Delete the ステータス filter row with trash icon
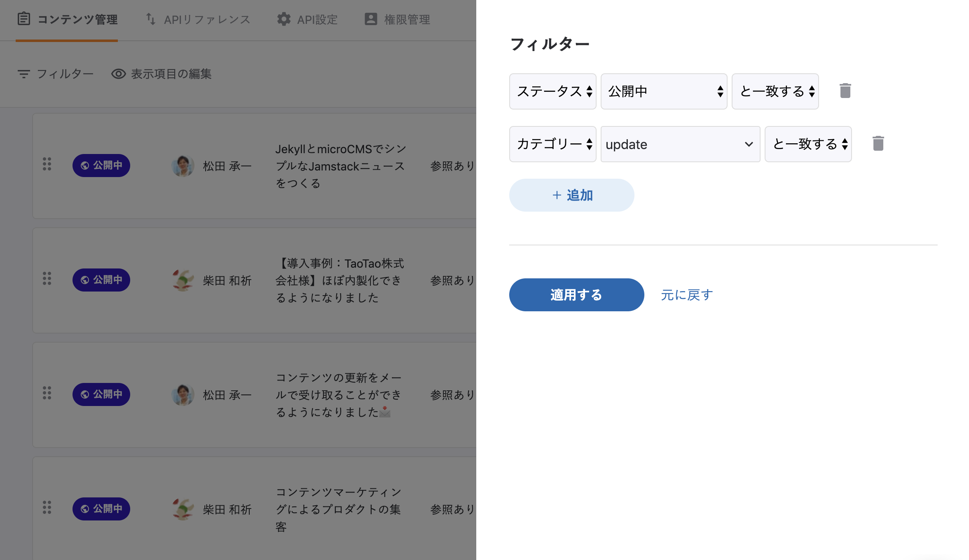Image resolution: width=969 pixels, height=560 pixels. coord(845,91)
